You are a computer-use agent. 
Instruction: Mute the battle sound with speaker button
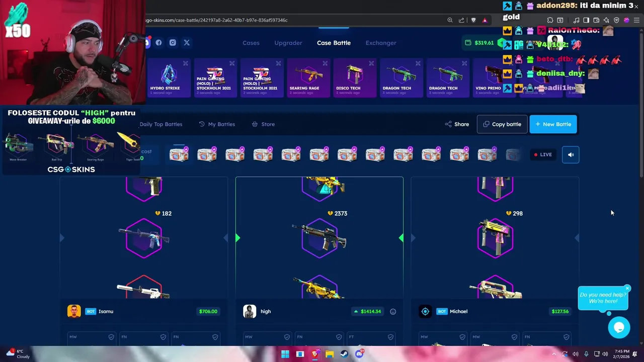(571, 155)
